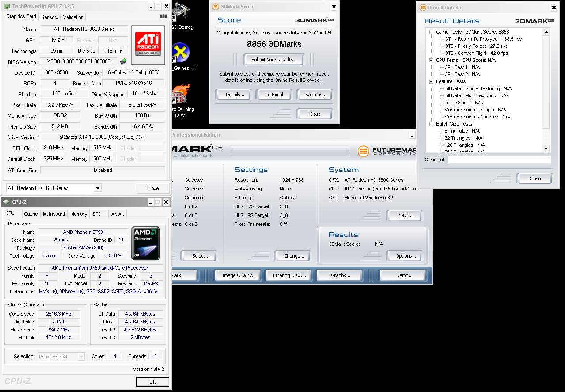Screen dimensions: 565x392
Task: Click the Close button in GPU-Z
Action: tap(153, 188)
